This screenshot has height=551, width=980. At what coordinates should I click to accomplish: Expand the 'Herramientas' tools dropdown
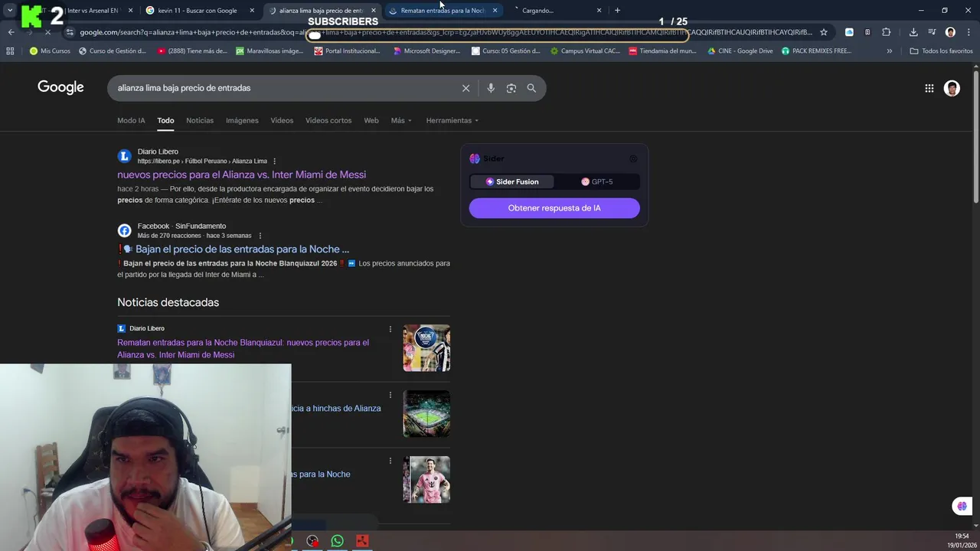click(x=452, y=120)
